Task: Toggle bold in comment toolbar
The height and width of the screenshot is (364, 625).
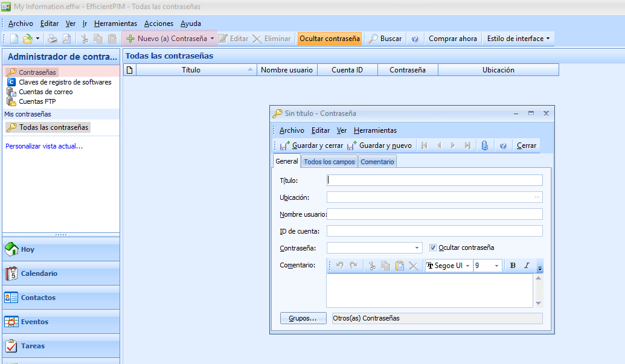Action: 513,266
